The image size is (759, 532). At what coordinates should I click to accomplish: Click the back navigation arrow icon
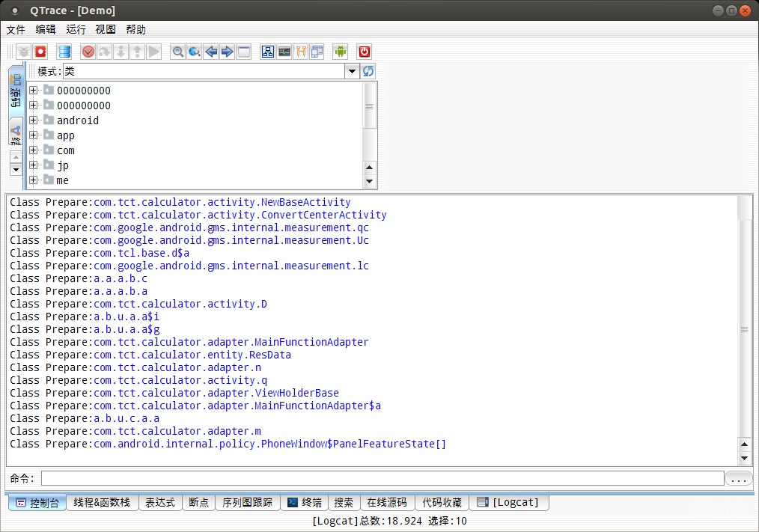click(211, 51)
